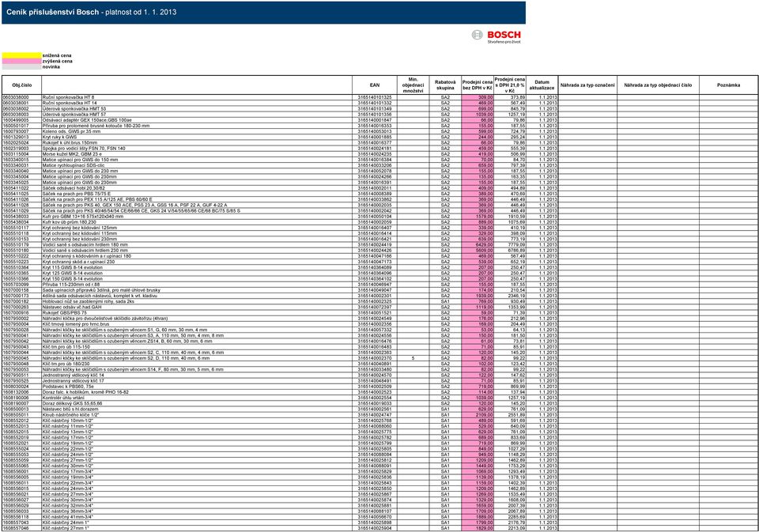The image size is (759, 532).
Task: Click the Bosch logo
Action: (497, 36)
